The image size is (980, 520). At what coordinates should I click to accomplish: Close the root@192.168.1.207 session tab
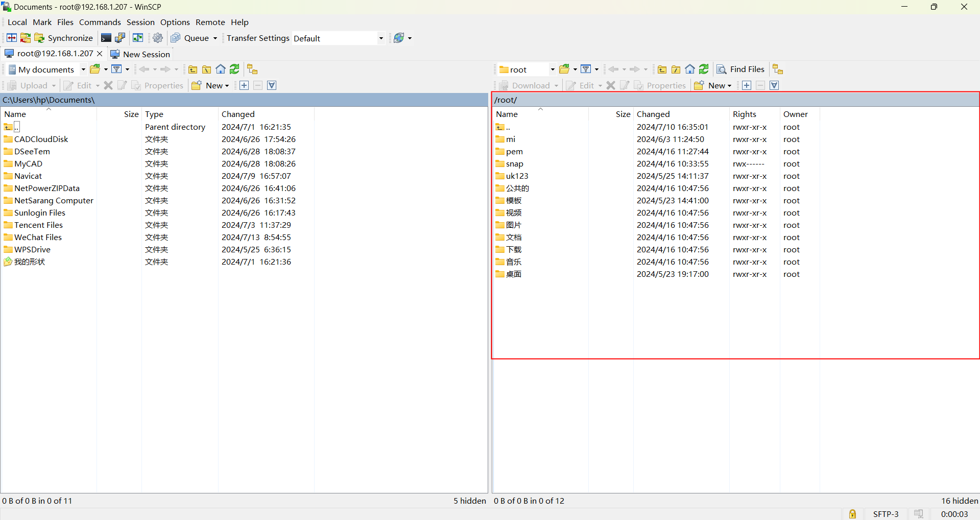[100, 54]
